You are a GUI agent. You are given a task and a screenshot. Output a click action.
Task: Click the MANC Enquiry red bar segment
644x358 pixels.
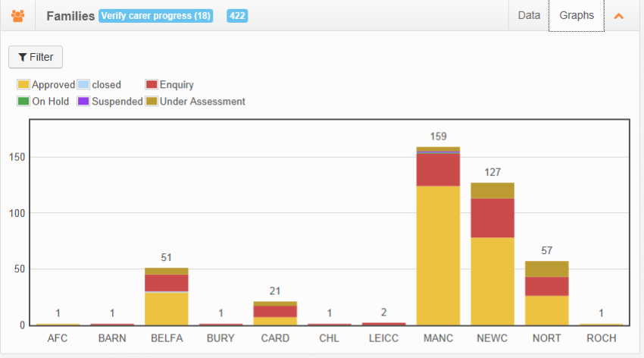pos(438,170)
